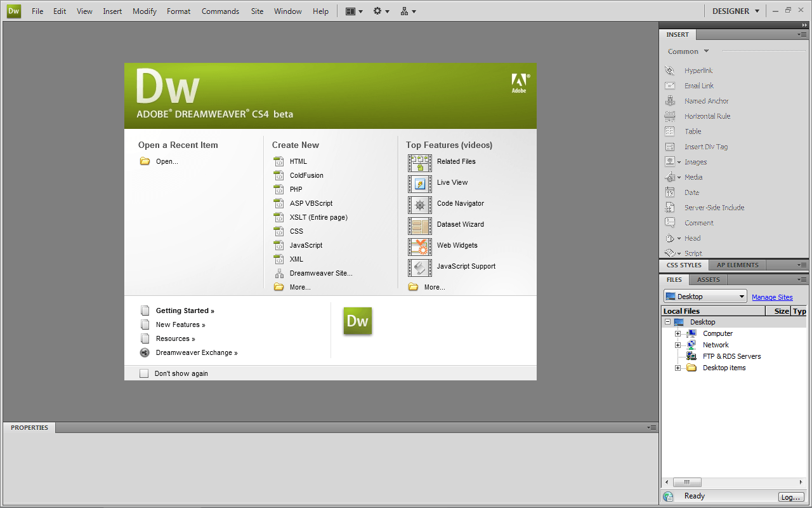Click the Head icon in Insert panel

(670, 238)
